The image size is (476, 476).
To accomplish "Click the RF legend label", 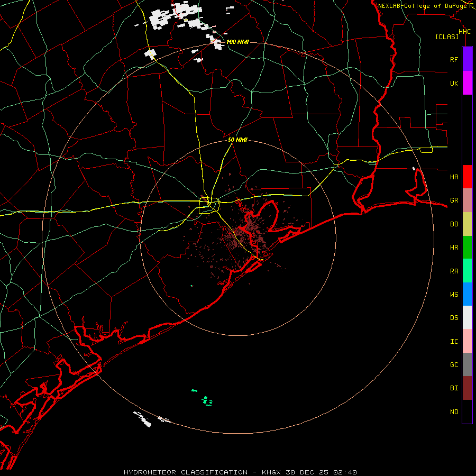I will click(x=454, y=59).
